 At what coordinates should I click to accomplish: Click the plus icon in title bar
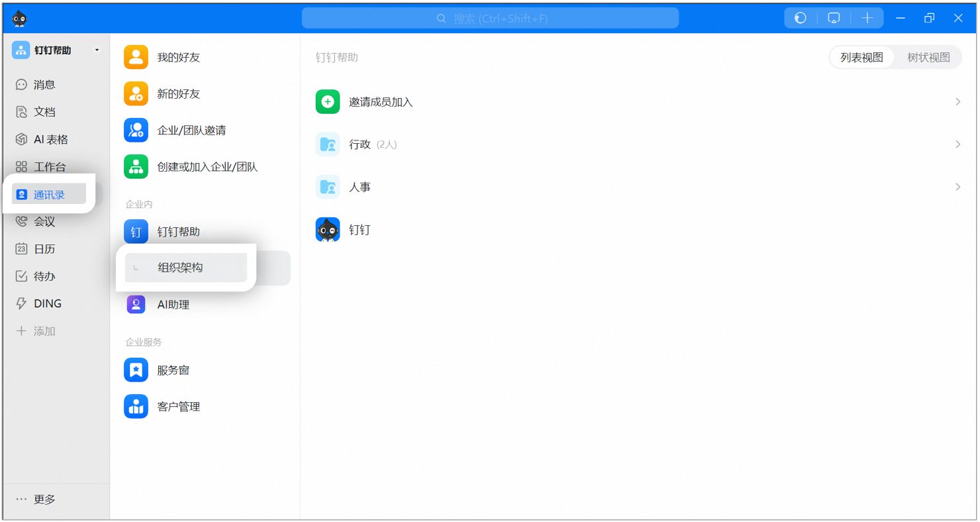(867, 19)
